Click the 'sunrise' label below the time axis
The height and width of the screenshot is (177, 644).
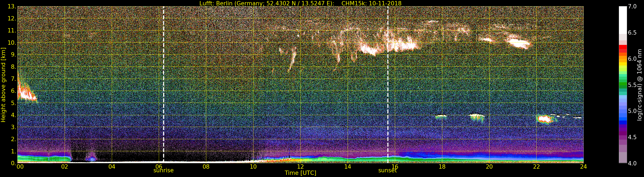pos(163,171)
